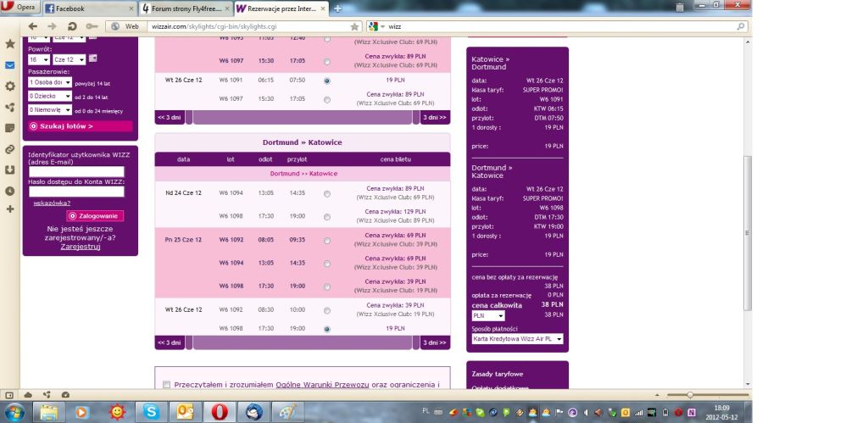
Task: Click the Szukaj lotów button
Action: pyautogui.click(x=81, y=126)
